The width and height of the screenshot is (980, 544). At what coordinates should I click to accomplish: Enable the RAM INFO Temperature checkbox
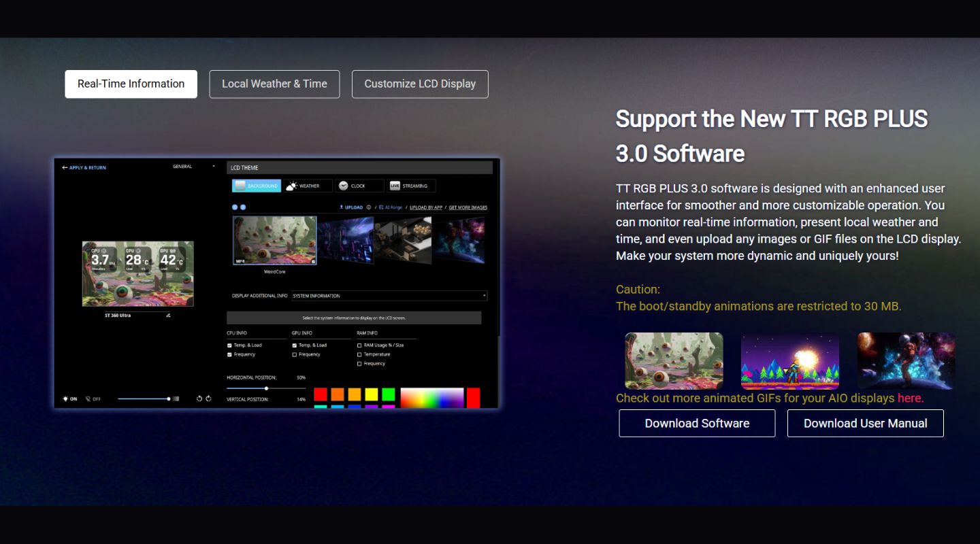coord(359,354)
